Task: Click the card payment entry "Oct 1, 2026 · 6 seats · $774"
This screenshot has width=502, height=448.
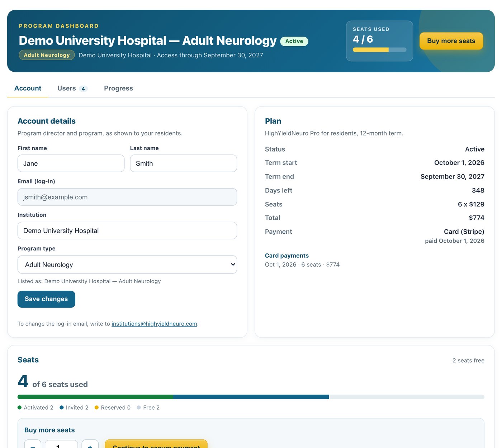Action: 302,264
